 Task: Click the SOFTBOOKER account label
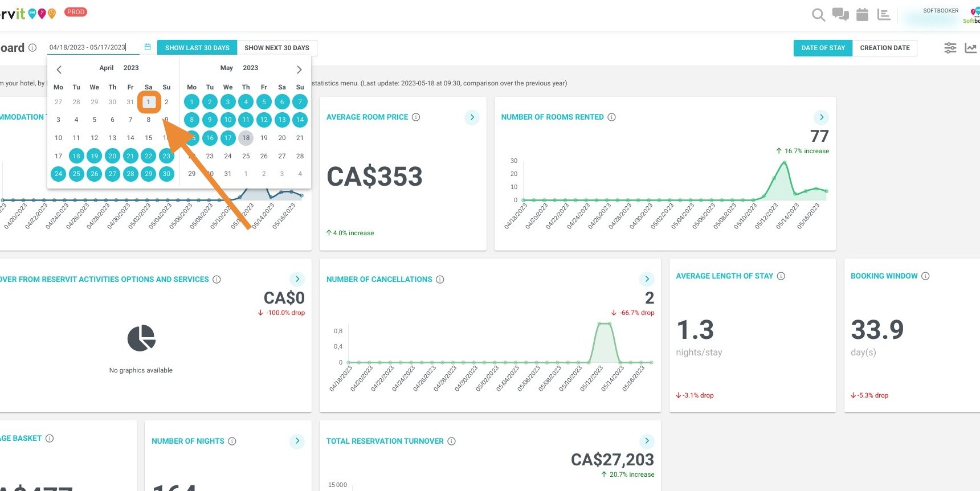[x=941, y=11]
